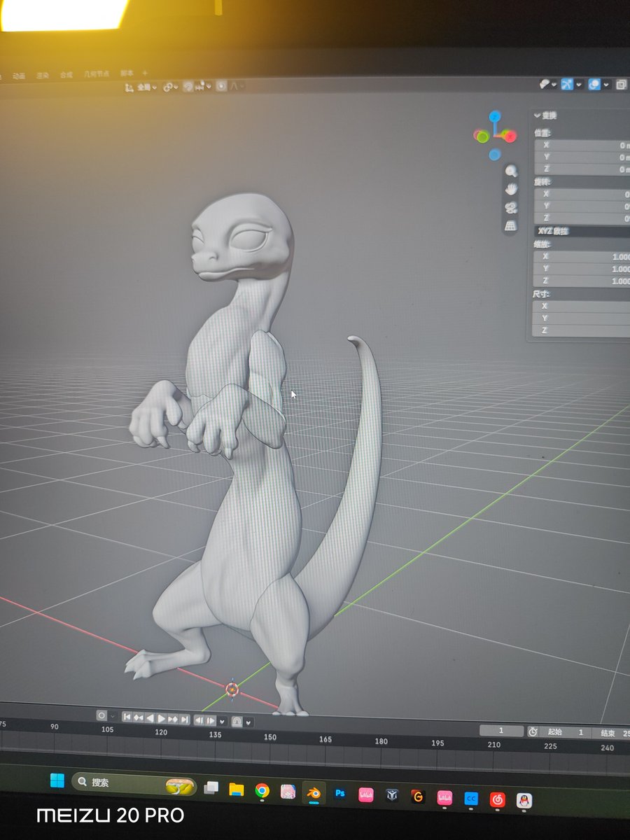The width and height of the screenshot is (630, 840).
Task: Open snapping options dropdown
Action: point(204,87)
